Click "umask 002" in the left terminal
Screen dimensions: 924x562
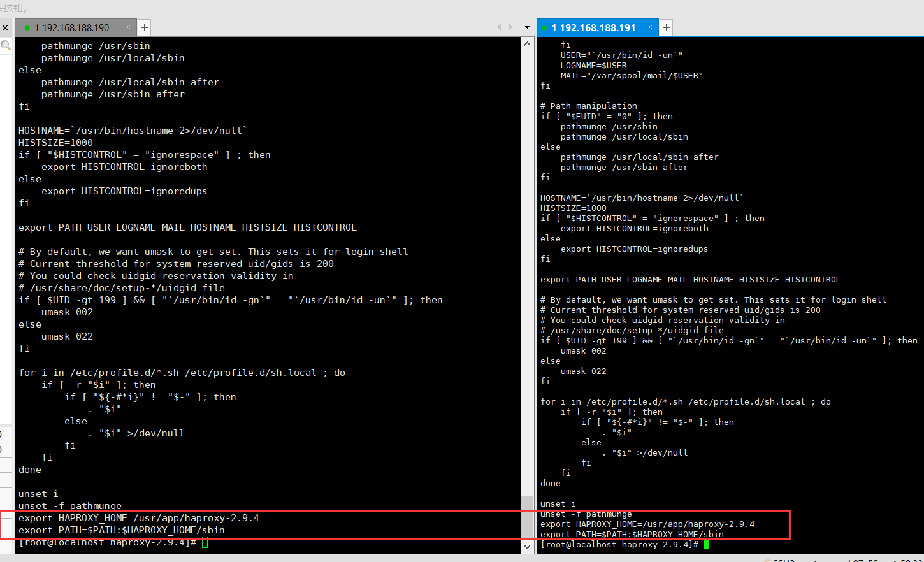[67, 312]
